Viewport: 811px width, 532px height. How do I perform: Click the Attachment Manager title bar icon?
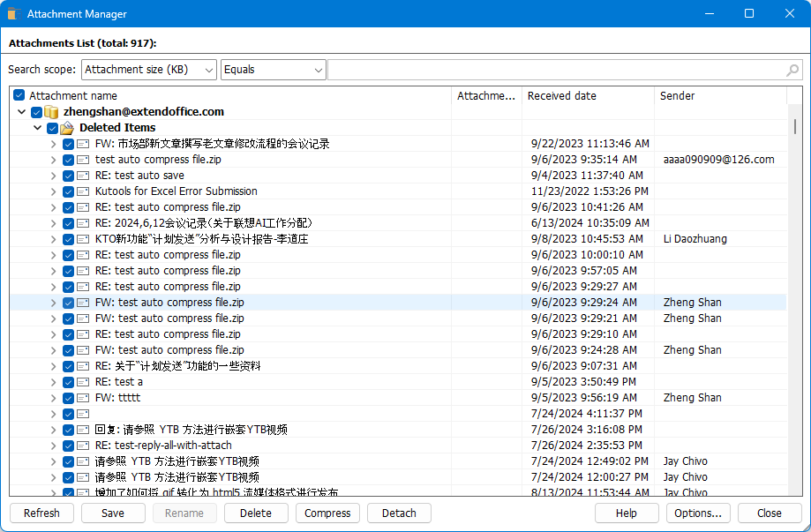coord(12,13)
